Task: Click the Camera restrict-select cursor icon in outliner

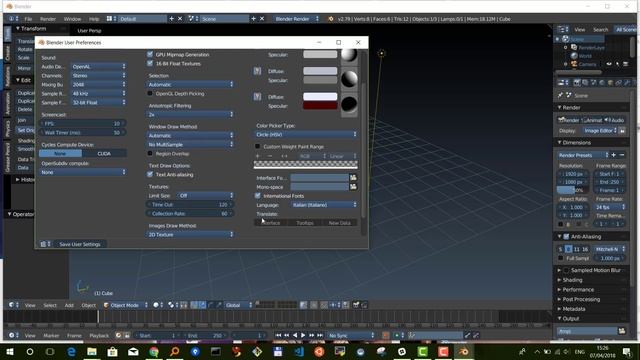Action: pyautogui.click(x=617, y=64)
